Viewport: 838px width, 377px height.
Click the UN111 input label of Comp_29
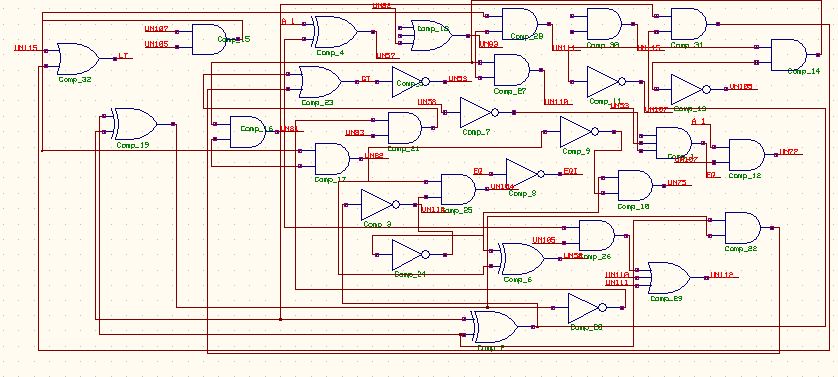point(616,282)
